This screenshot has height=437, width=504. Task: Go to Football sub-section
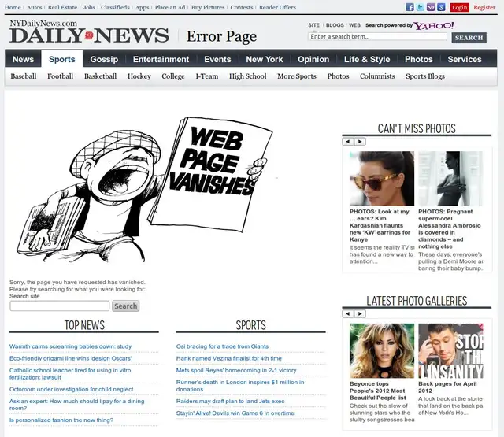(x=60, y=76)
